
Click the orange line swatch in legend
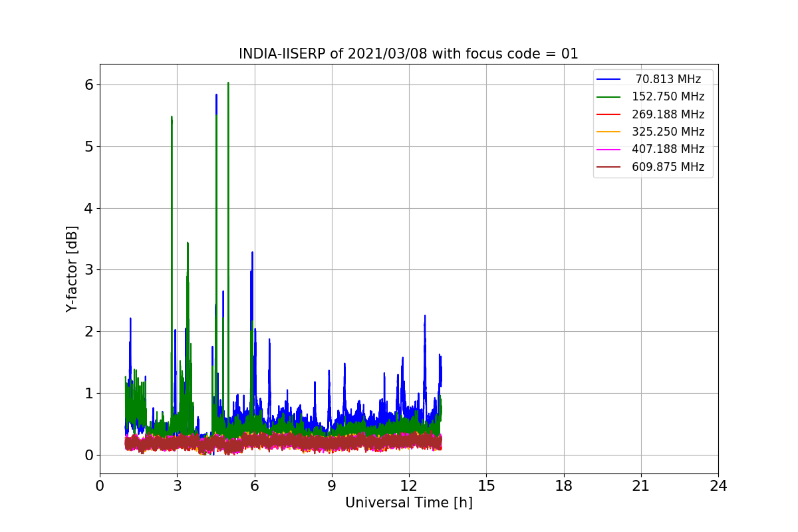(609, 132)
